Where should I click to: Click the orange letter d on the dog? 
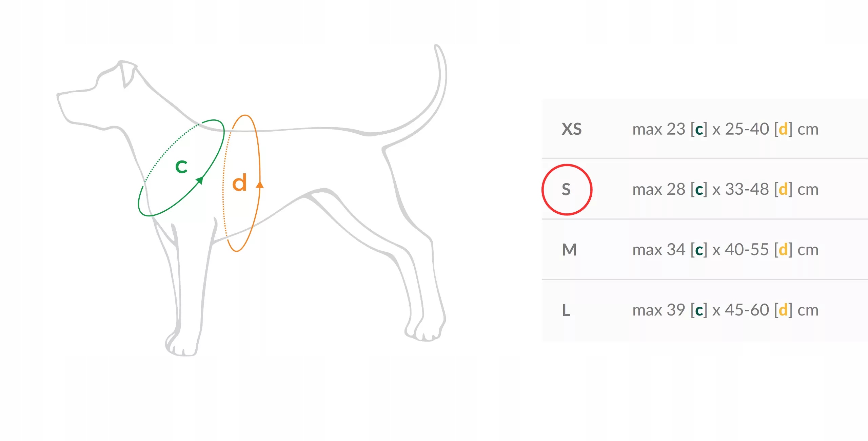pyautogui.click(x=239, y=183)
